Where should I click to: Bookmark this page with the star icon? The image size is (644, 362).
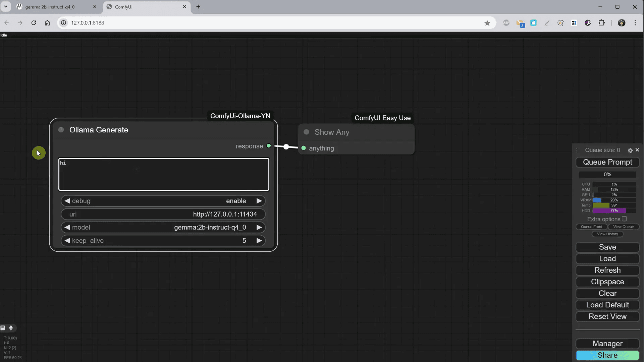pos(487,23)
